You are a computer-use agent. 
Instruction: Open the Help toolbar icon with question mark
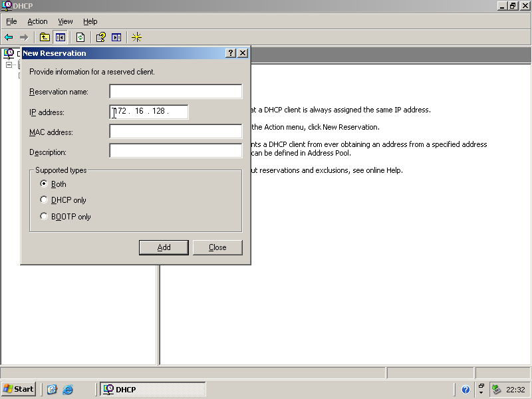[101, 37]
